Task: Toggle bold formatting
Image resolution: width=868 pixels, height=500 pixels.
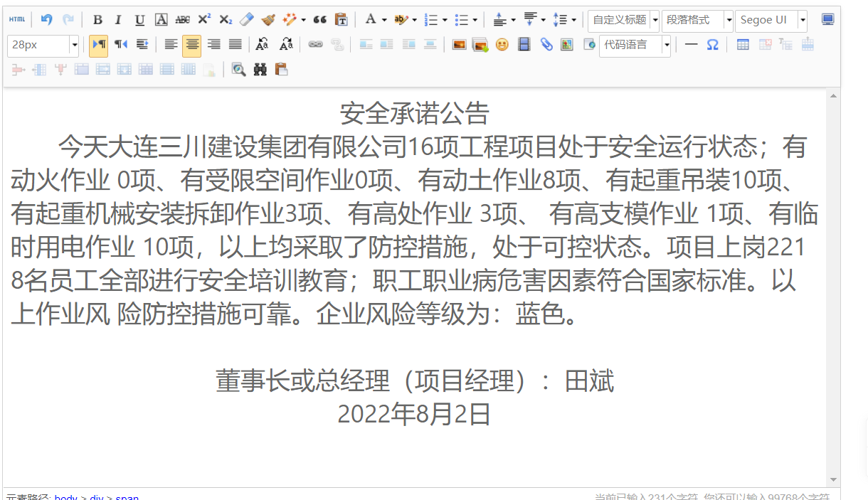Action: (x=97, y=20)
